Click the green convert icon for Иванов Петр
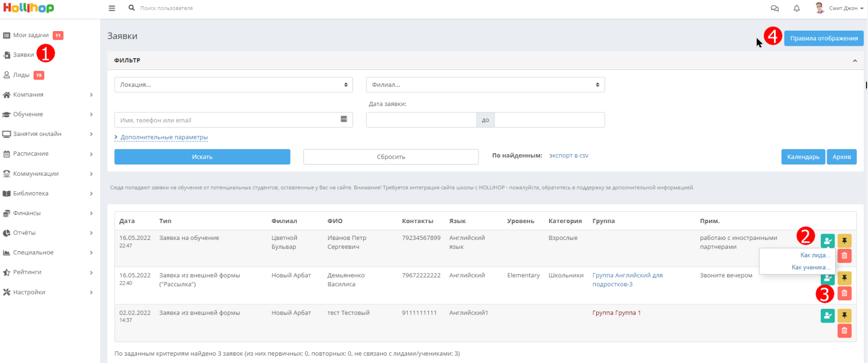Image resolution: width=868 pixels, height=363 pixels. [x=828, y=241]
